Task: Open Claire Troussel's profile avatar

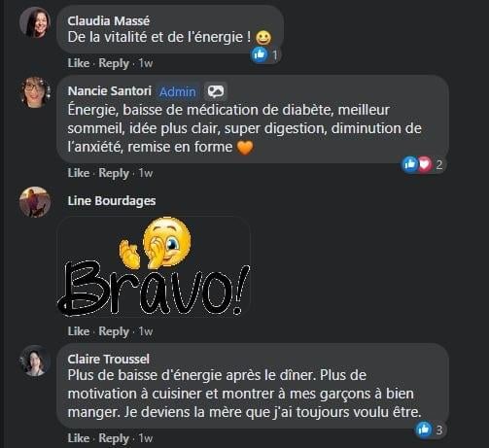Action: pos(35,361)
